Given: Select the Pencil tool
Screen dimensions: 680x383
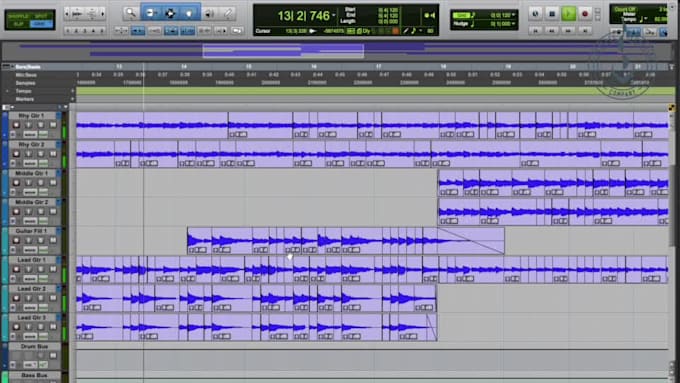Looking at the screenshot, I should [228, 13].
